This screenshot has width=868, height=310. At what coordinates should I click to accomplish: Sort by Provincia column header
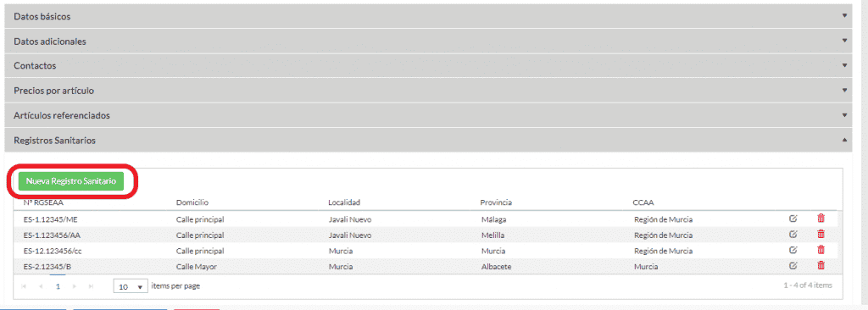[495, 202]
